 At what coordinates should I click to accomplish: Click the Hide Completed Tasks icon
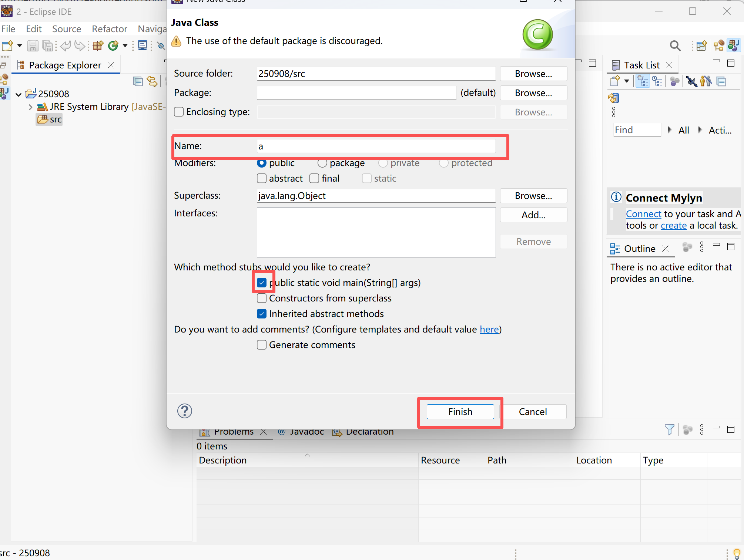coord(691,81)
